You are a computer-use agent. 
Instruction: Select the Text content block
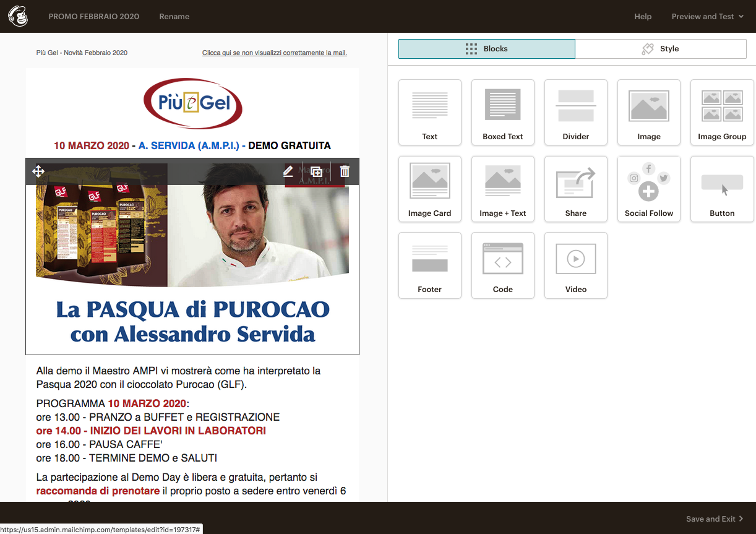430,113
